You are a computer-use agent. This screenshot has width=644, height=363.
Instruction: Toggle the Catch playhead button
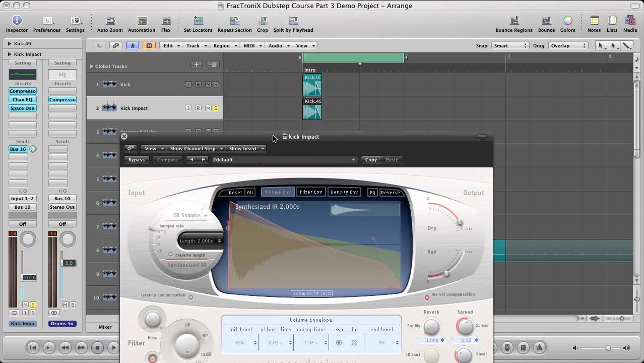pos(133,45)
